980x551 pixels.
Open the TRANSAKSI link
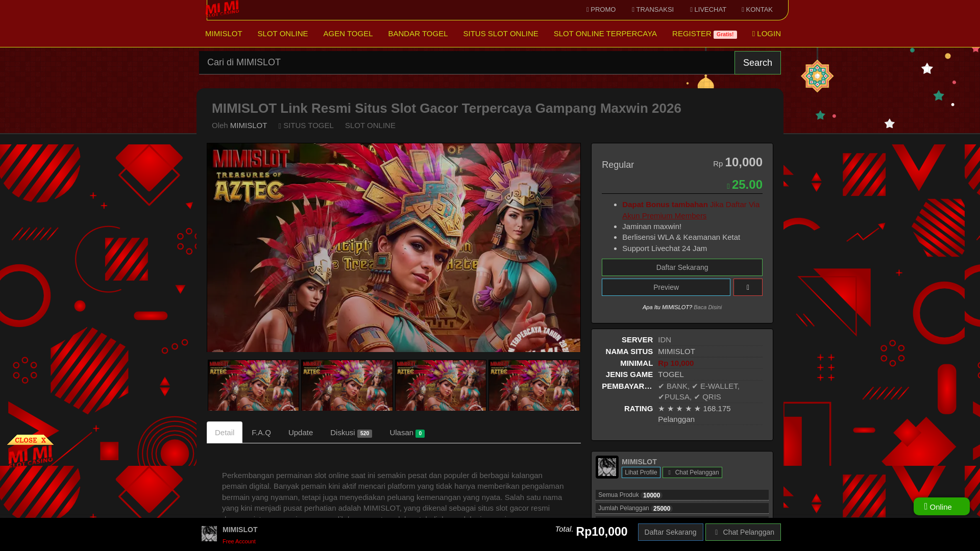652,10
